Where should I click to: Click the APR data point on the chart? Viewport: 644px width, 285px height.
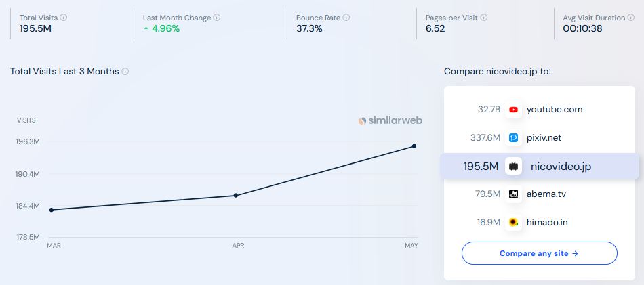[x=235, y=196]
